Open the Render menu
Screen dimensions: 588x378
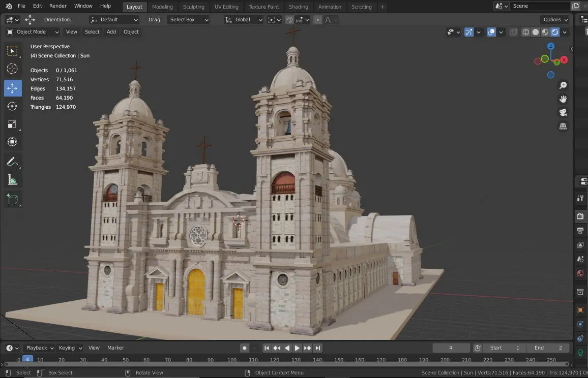point(58,6)
